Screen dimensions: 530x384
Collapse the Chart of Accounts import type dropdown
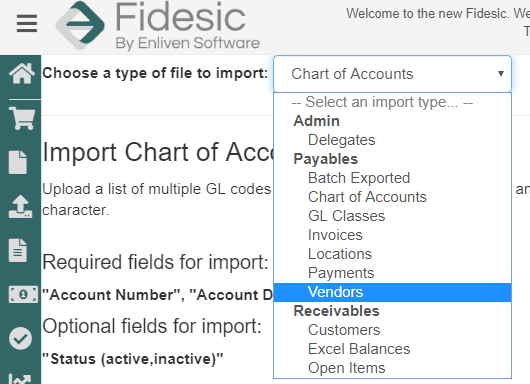392,74
